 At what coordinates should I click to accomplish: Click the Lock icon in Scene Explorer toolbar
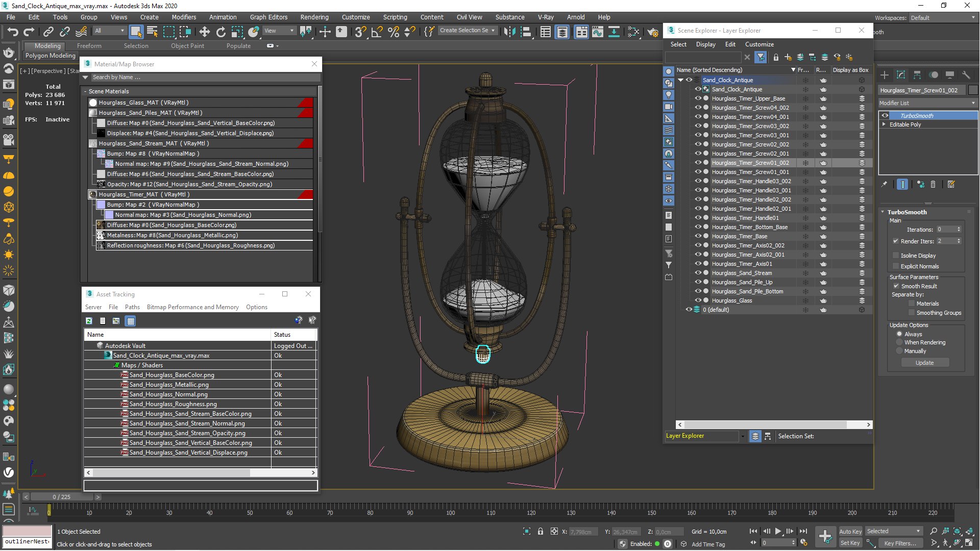[x=776, y=57]
